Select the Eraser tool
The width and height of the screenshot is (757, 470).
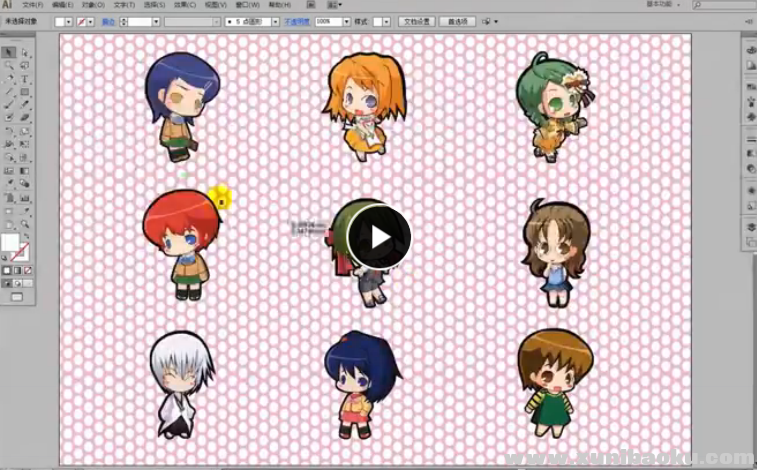tap(24, 117)
